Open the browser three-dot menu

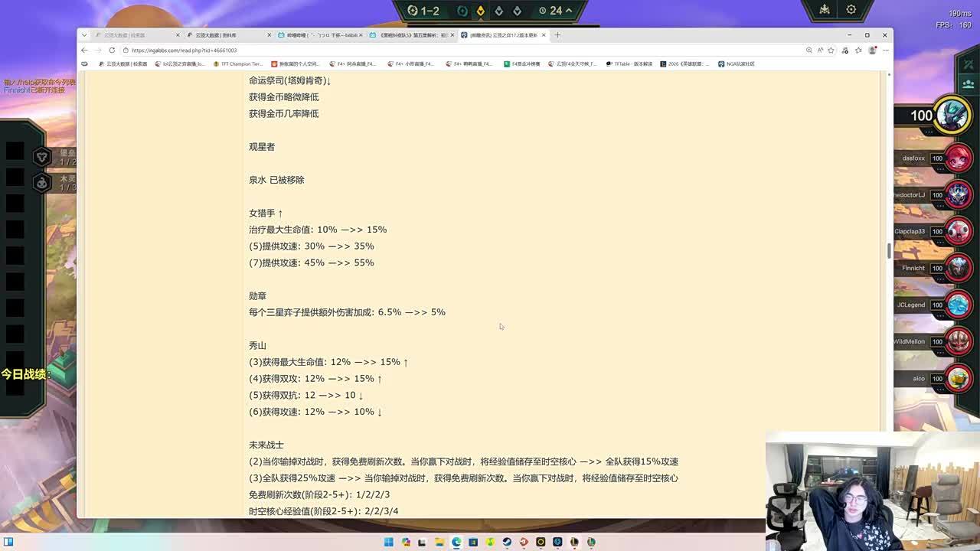pos(885,51)
